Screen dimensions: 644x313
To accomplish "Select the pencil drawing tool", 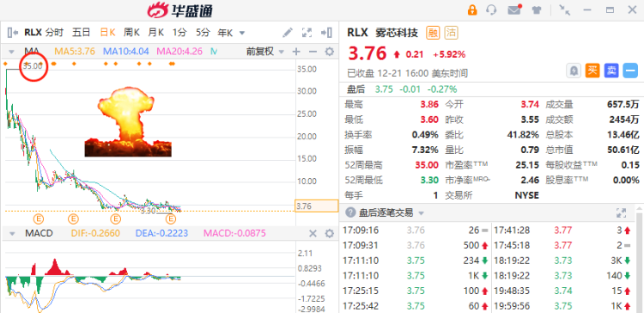I will (x=288, y=33).
